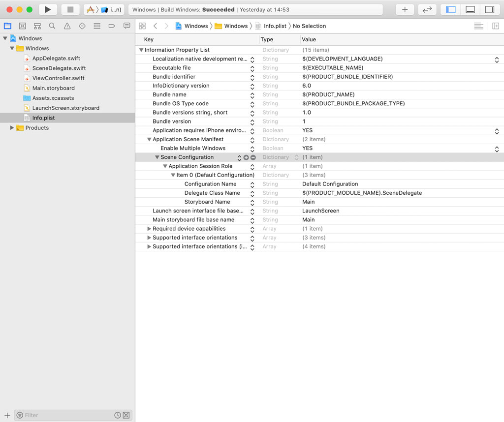Screen dimensions: 504x422
Task: Expand the Required device capabilities array
Action: click(148, 229)
